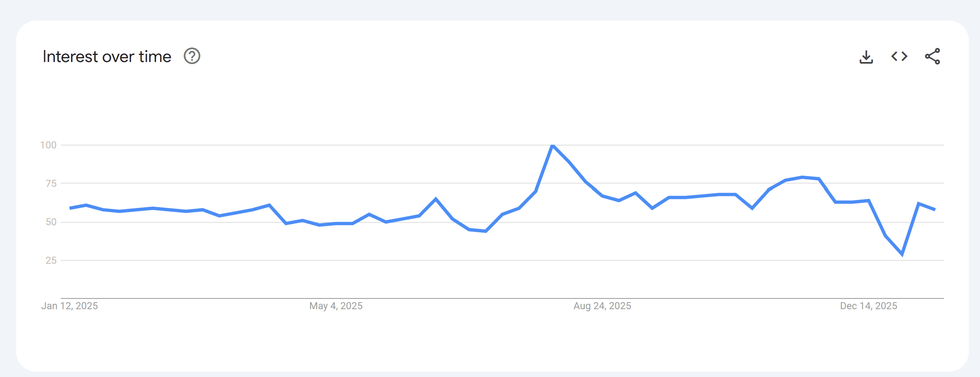Click the share icon

pyautogui.click(x=932, y=56)
